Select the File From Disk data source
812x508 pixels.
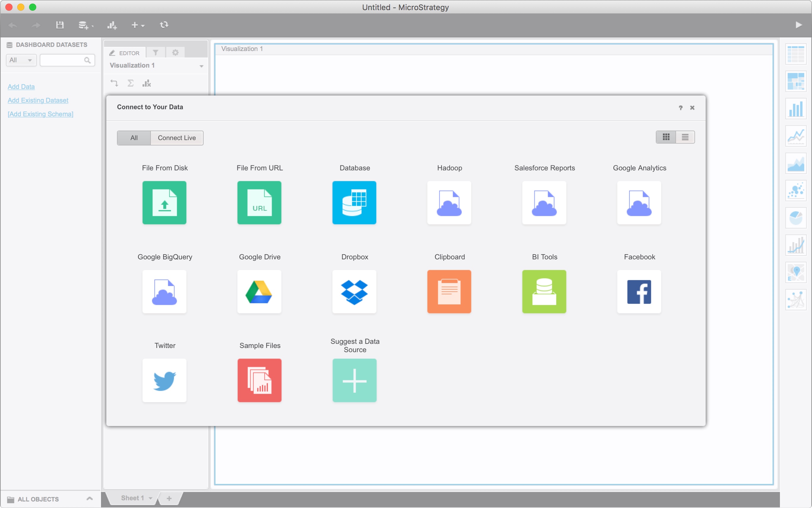(x=164, y=203)
